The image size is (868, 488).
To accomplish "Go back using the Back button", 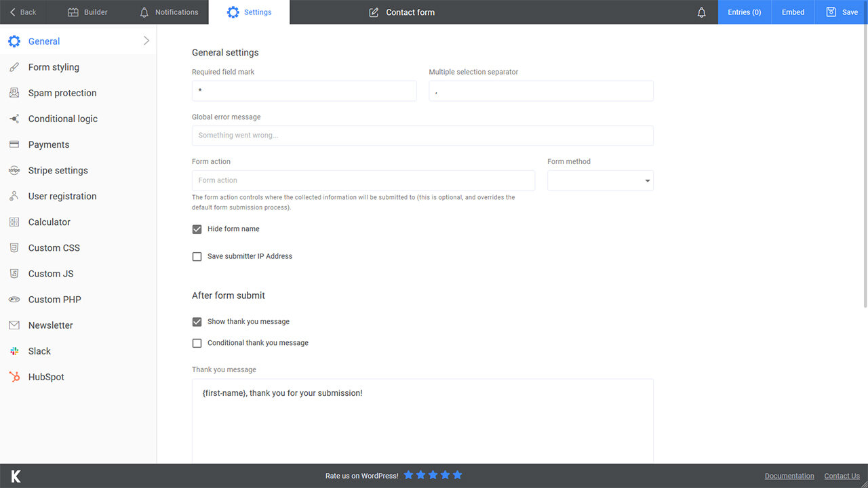I will pos(23,12).
